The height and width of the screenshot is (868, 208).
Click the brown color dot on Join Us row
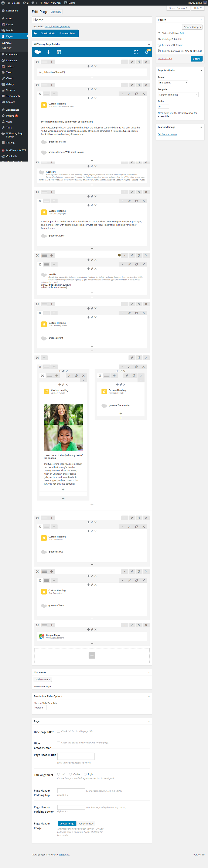coord(119,255)
